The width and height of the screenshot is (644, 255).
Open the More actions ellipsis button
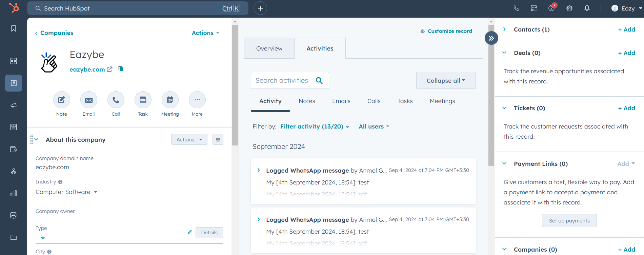point(197,100)
